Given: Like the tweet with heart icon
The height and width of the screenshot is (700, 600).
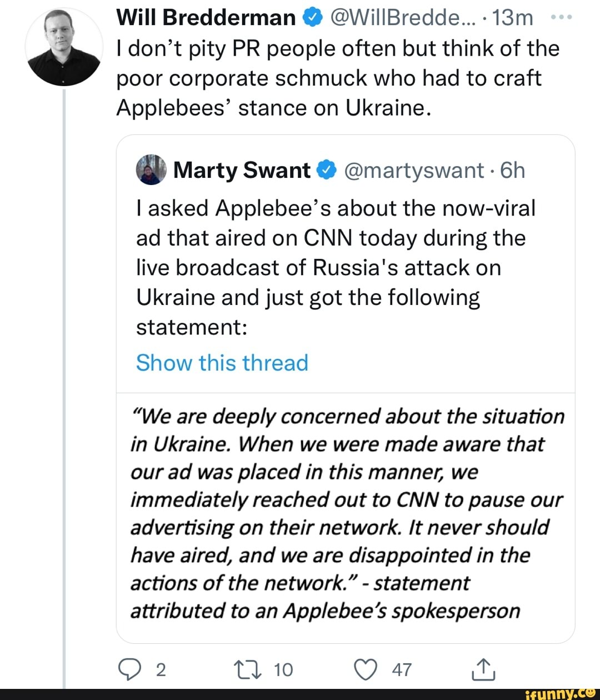Looking at the screenshot, I should (367, 669).
